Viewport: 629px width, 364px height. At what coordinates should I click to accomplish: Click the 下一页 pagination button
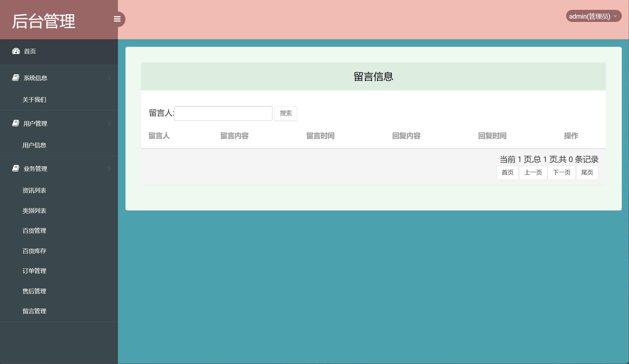pos(561,173)
